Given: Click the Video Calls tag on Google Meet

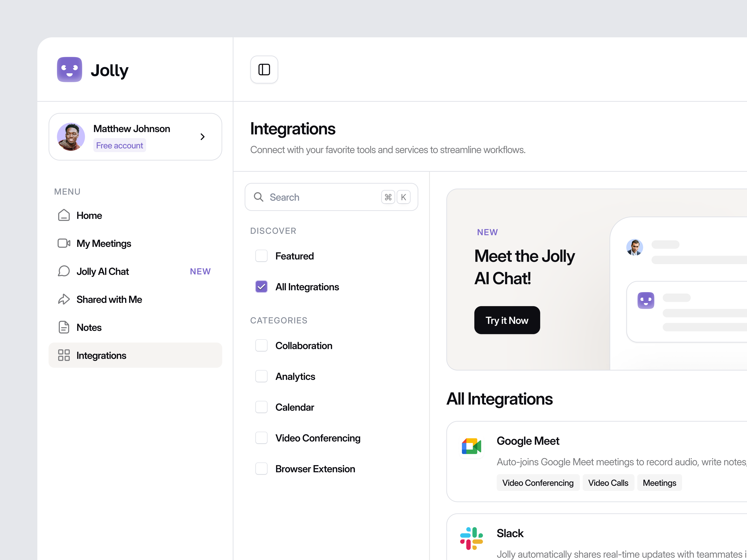Looking at the screenshot, I should [608, 483].
